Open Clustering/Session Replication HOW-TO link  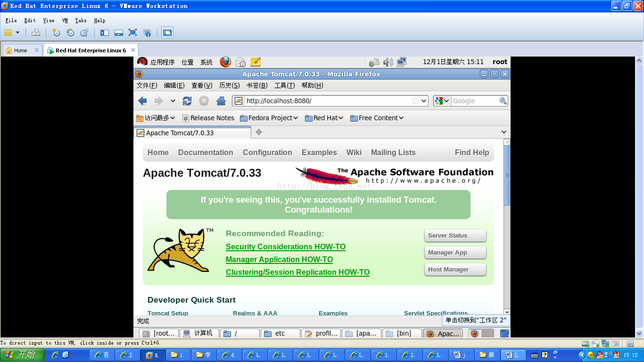297,272
